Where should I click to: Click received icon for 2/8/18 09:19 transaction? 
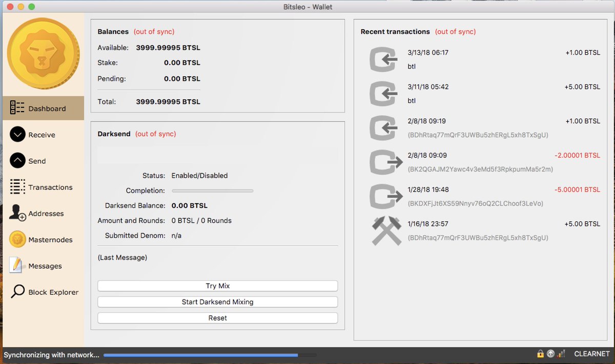click(384, 128)
